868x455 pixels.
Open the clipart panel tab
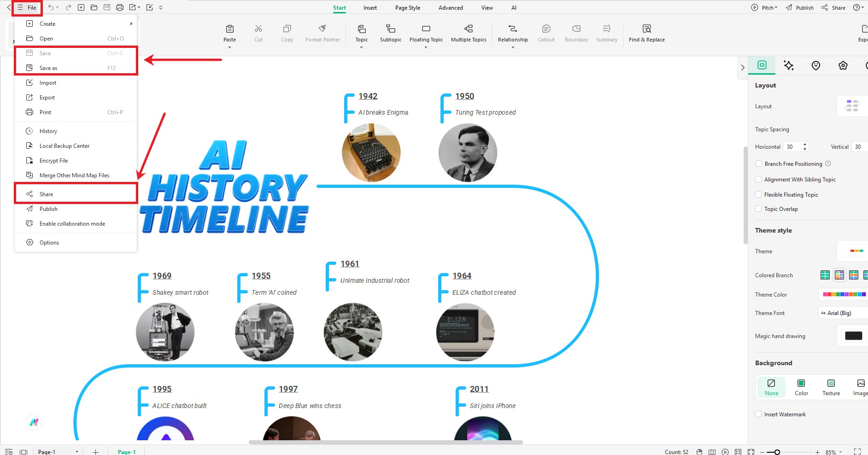click(x=843, y=65)
